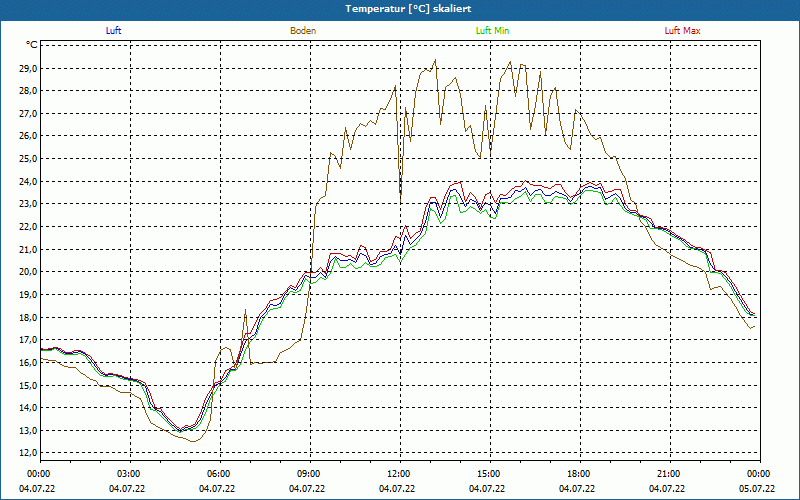Click the 19,0 y-axis value
The image size is (800, 500).
(29, 294)
